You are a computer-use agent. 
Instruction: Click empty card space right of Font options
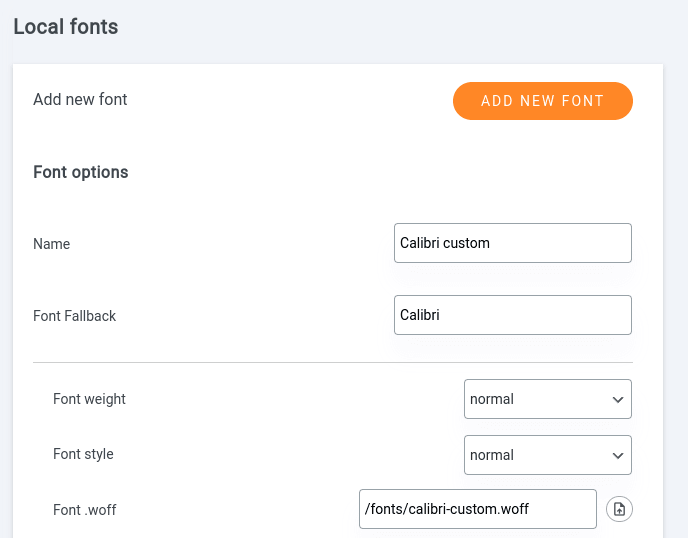point(400,172)
